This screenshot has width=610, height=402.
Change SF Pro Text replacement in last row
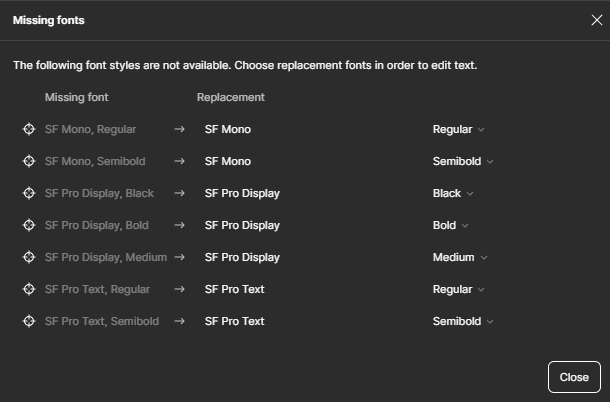click(x=235, y=321)
